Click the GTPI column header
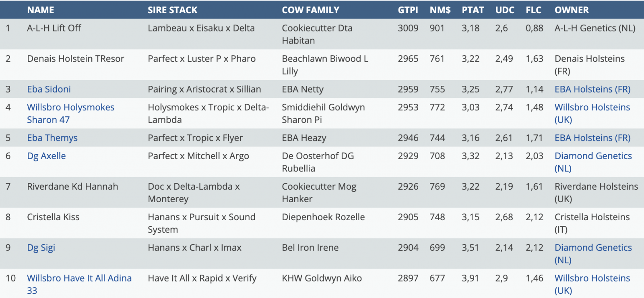 (x=408, y=10)
